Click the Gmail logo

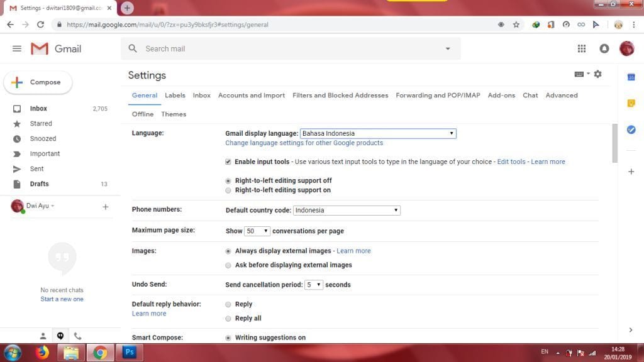tap(56, 48)
